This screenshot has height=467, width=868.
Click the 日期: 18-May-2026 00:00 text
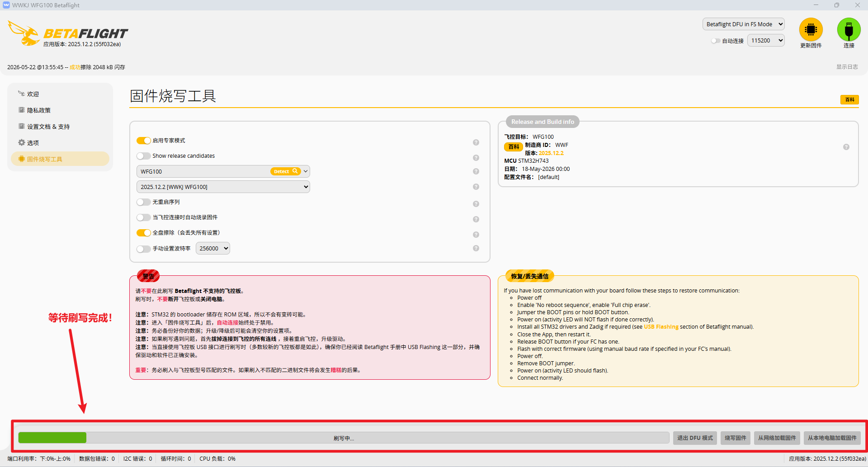[537, 169]
